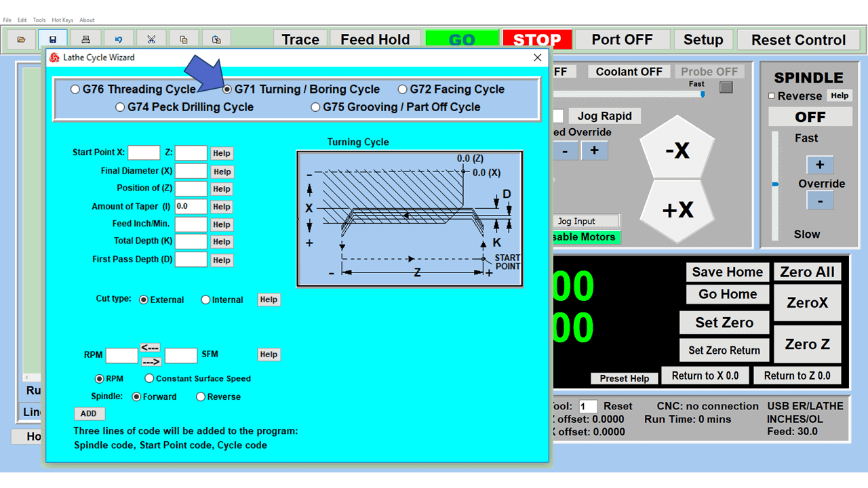Viewport: 868px width, 488px height.
Task: Click the Amount of Taper field
Action: point(191,206)
